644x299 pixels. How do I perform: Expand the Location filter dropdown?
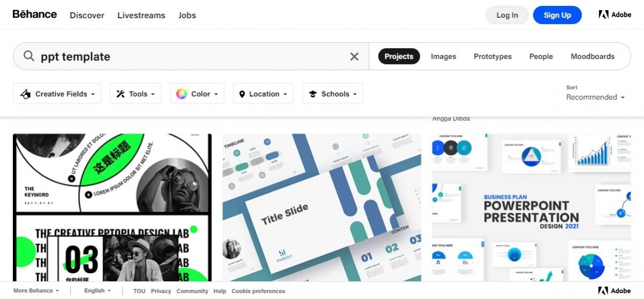[263, 94]
